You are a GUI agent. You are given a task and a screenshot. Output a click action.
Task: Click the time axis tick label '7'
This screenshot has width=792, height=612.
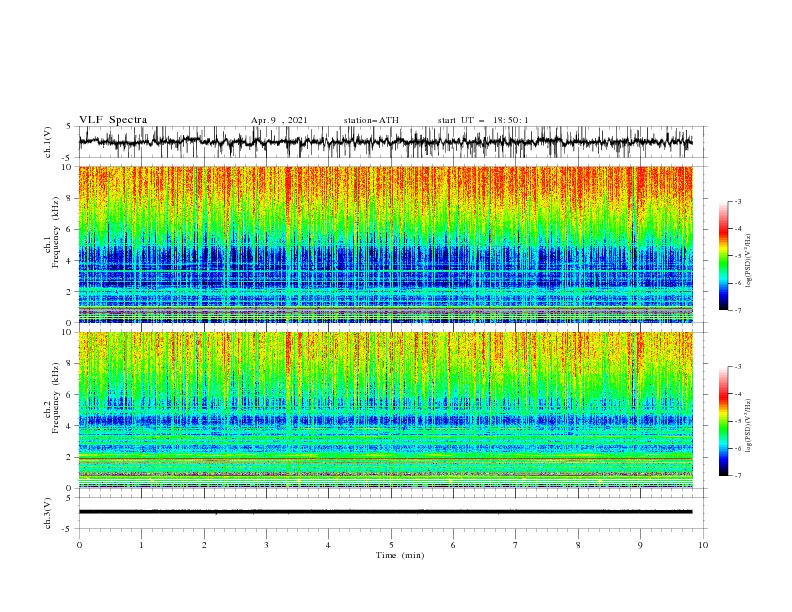coord(516,545)
